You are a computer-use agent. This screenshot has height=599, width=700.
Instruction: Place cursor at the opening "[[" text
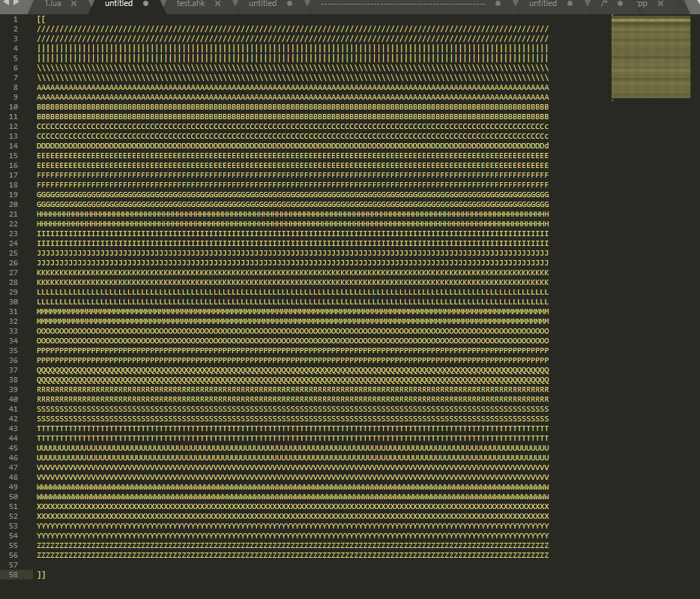coord(41,19)
